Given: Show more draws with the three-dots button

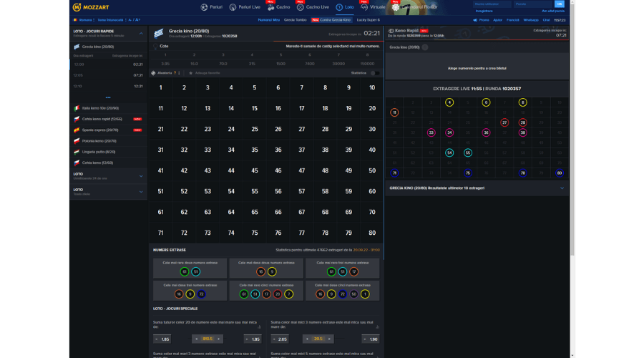Looking at the screenshot, I should coord(108,97).
